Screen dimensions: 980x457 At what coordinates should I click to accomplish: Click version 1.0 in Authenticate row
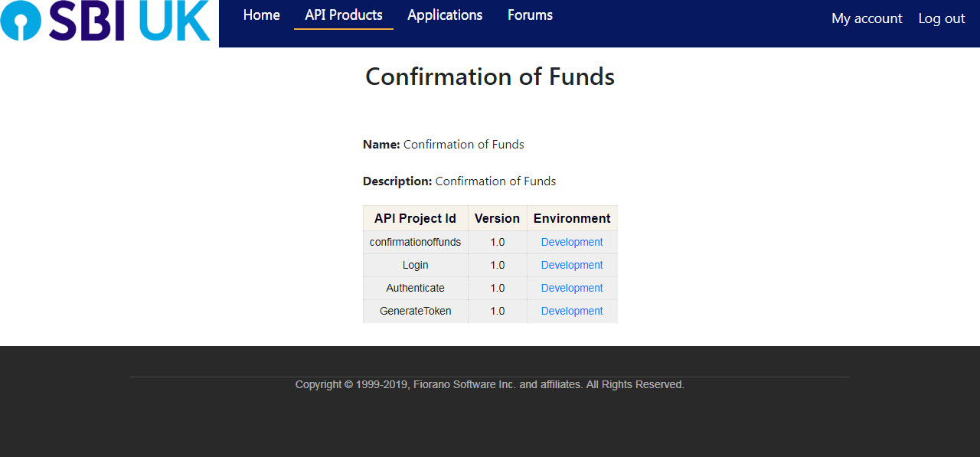pos(498,288)
